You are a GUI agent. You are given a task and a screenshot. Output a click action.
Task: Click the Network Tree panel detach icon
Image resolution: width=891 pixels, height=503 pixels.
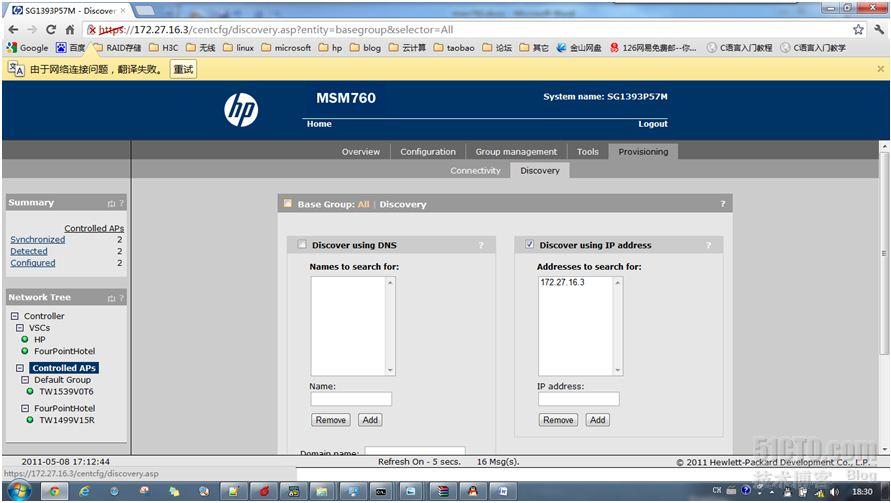pos(111,298)
